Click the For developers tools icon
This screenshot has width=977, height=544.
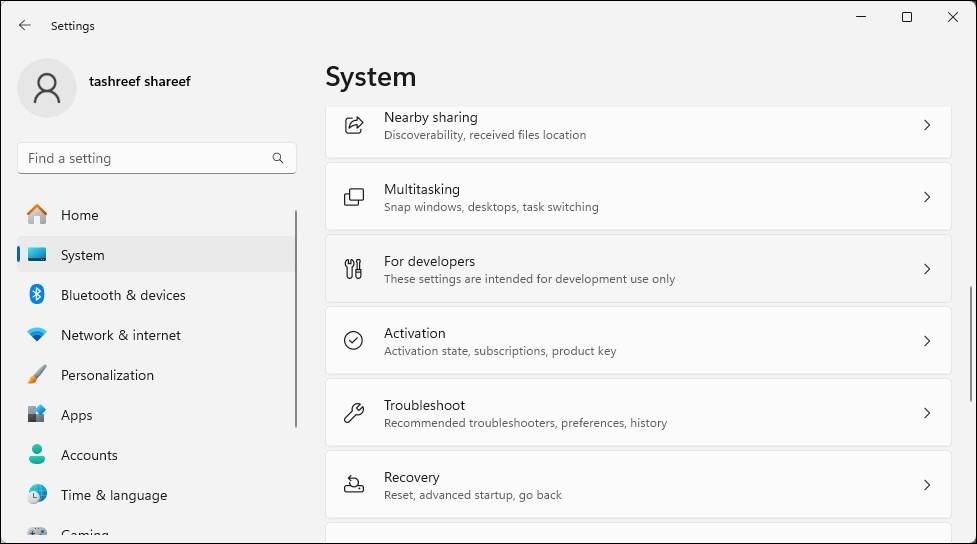[x=353, y=269]
